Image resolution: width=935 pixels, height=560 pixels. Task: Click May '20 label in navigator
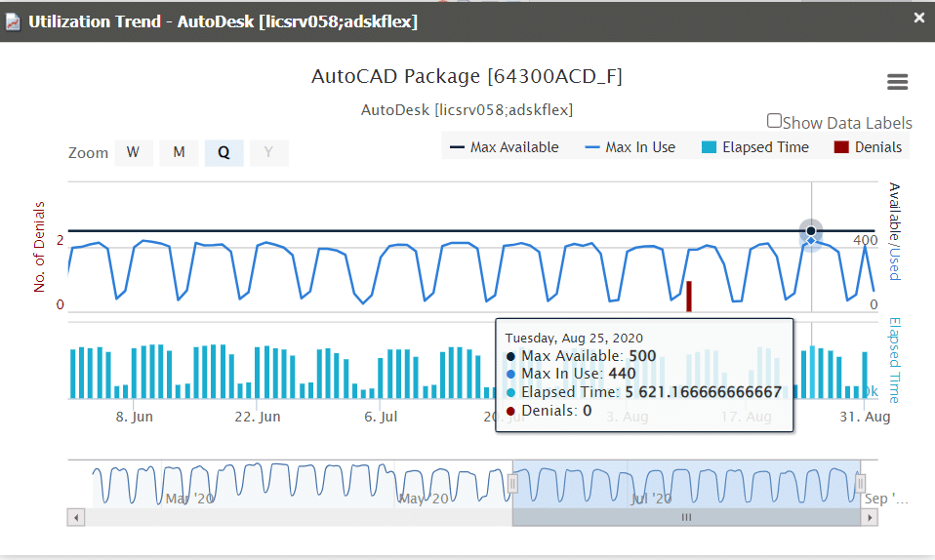(x=424, y=499)
